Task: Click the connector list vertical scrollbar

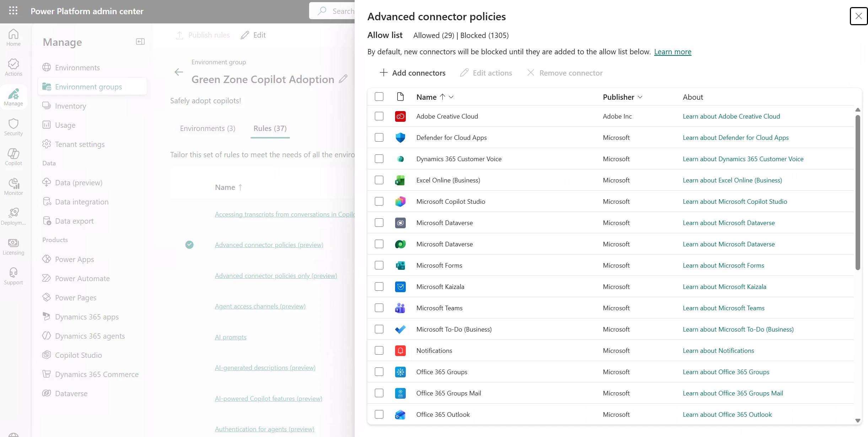Action: 858,192
